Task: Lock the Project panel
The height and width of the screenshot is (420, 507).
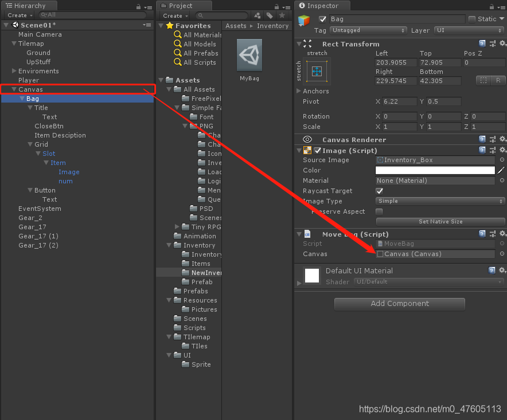Action: (x=276, y=7)
